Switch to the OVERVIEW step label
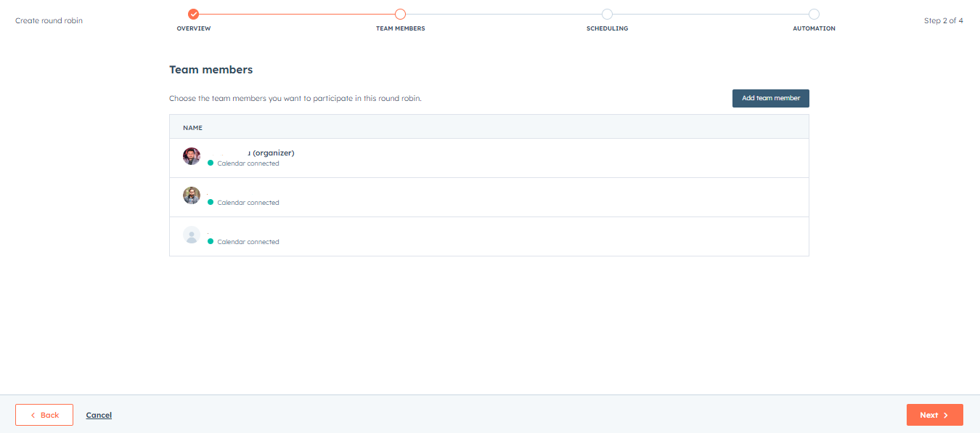 193,28
